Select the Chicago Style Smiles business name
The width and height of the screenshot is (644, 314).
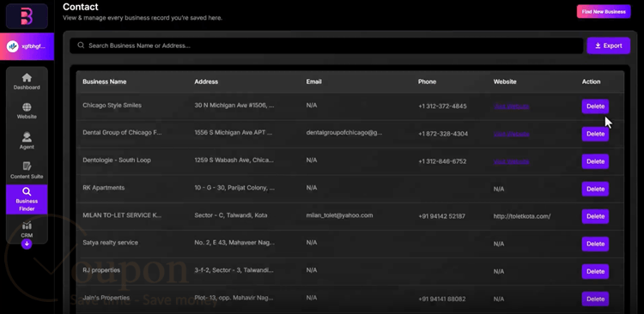coord(112,105)
